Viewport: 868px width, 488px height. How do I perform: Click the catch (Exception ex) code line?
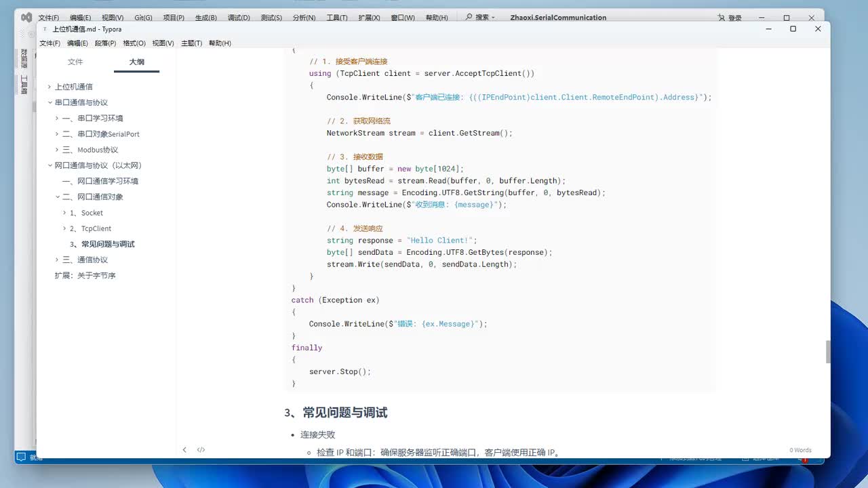336,300
